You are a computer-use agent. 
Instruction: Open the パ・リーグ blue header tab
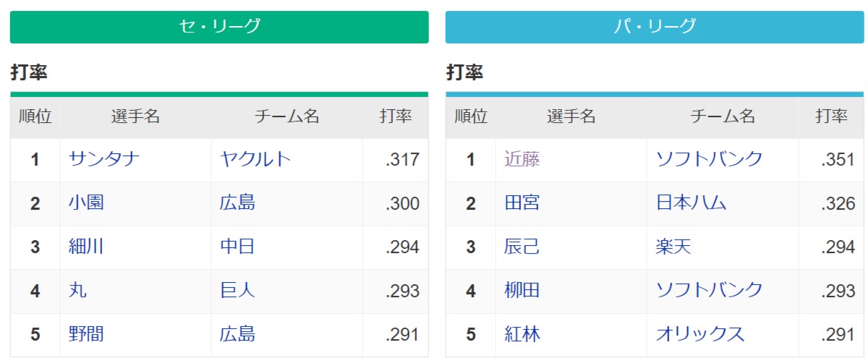click(654, 27)
